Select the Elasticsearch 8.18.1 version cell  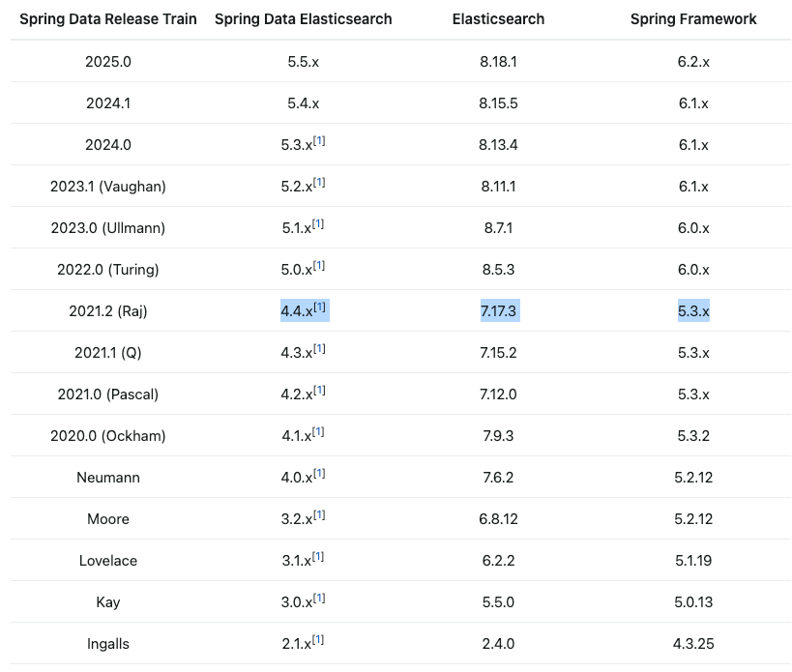click(499, 62)
